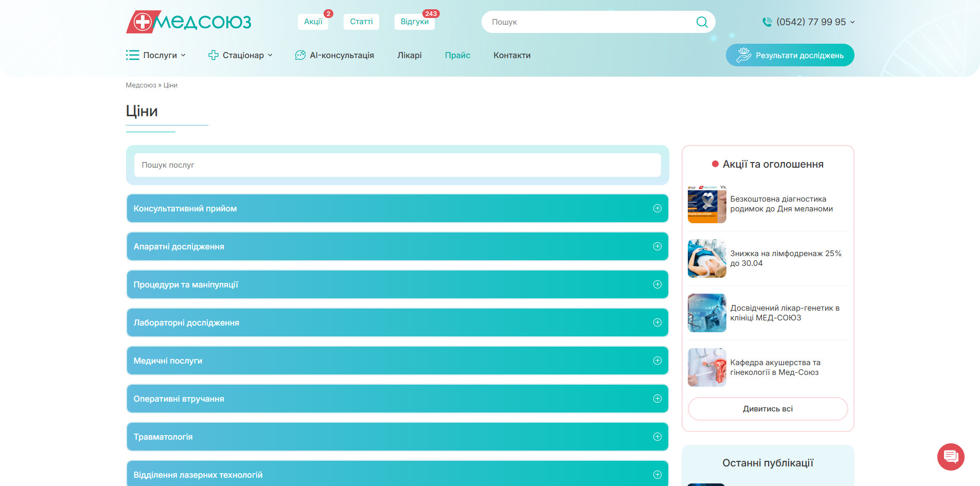This screenshot has width=980, height=486.
Task: Click the Стаціонар cross icon
Action: pos(213,55)
